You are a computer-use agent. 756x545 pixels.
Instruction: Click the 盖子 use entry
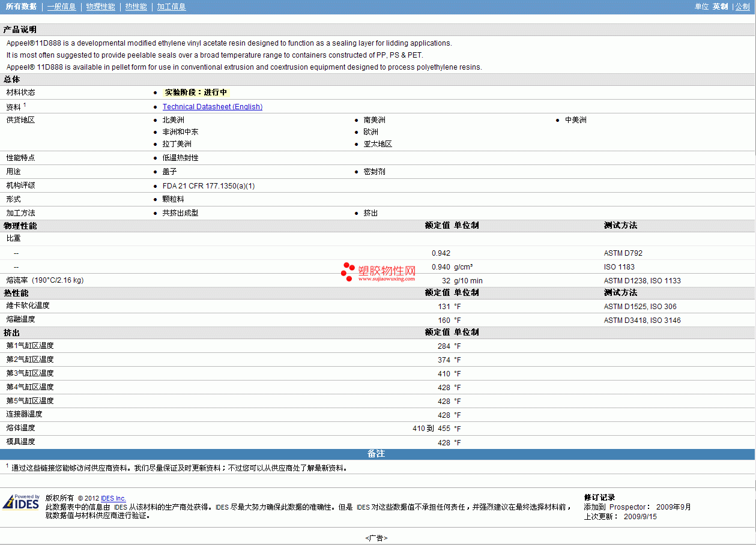(170, 172)
